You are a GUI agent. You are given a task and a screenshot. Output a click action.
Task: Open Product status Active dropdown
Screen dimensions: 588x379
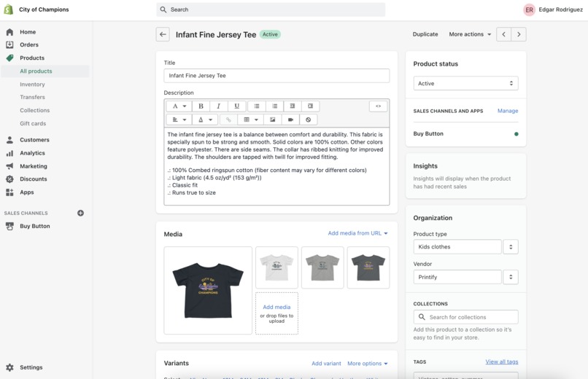click(x=465, y=83)
